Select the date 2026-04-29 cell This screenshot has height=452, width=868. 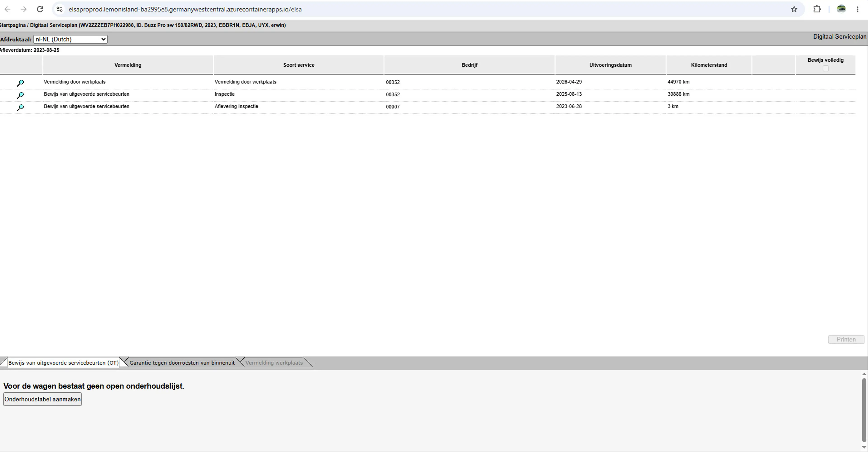tap(569, 82)
